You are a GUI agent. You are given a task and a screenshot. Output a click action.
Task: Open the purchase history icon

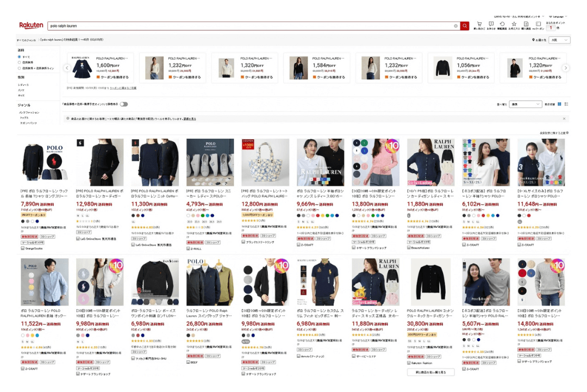(526, 24)
